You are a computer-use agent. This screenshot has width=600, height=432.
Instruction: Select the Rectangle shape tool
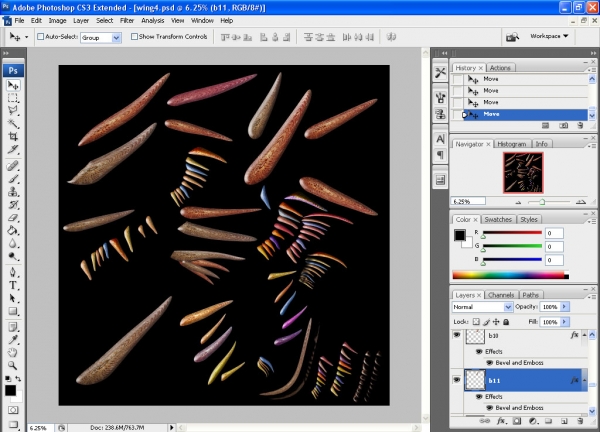pos(13,311)
